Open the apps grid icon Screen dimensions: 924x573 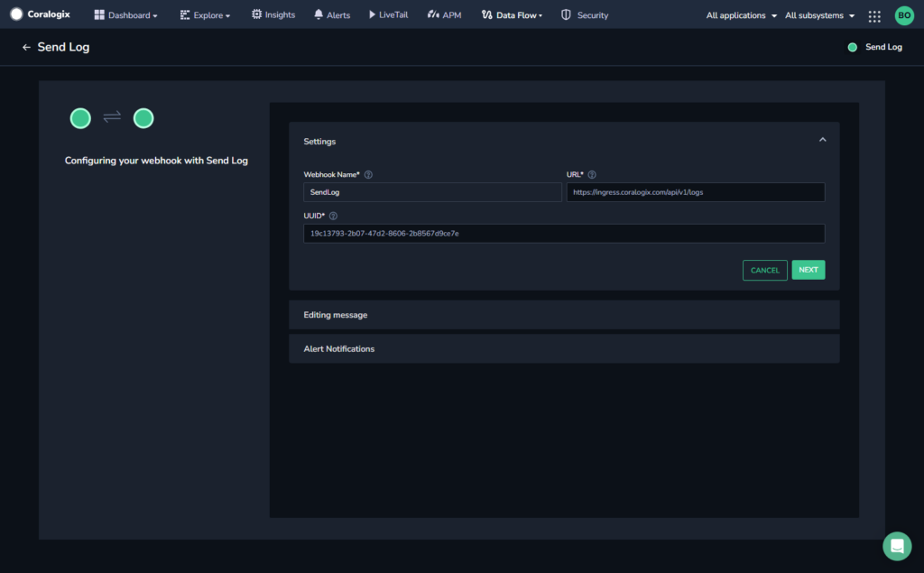coord(874,16)
